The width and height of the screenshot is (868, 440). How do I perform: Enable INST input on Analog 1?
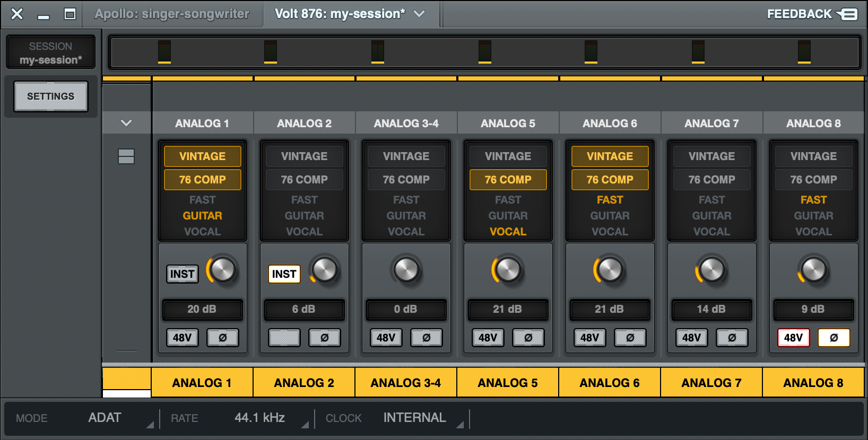click(182, 274)
